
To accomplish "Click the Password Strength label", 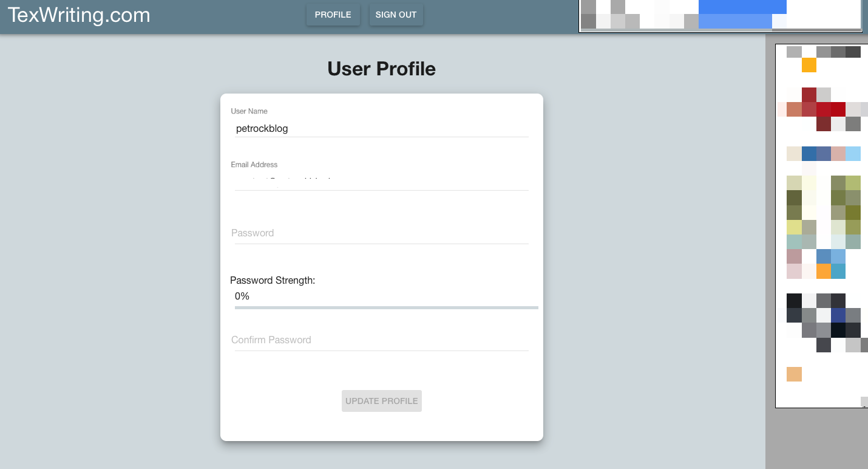I will pyautogui.click(x=273, y=281).
